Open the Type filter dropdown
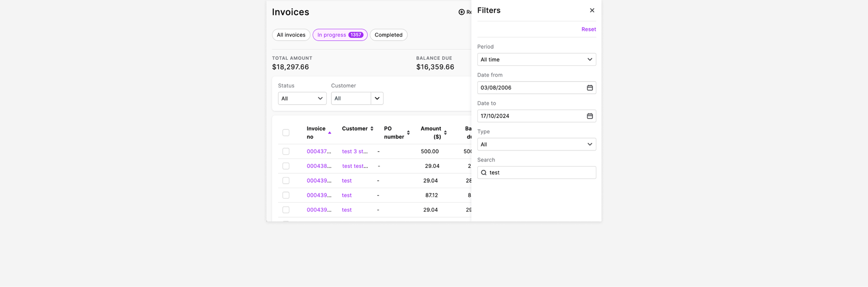The image size is (868, 287). click(x=536, y=144)
